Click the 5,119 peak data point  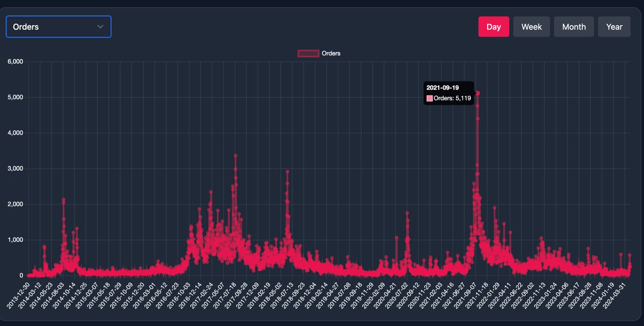click(x=477, y=93)
